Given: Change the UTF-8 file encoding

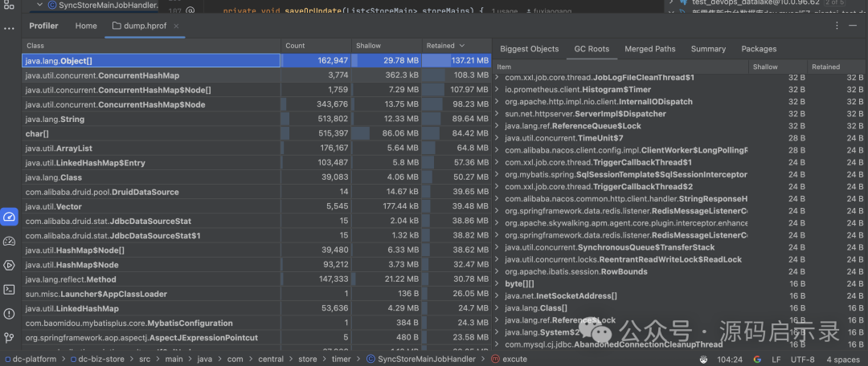Looking at the screenshot, I should tap(803, 360).
